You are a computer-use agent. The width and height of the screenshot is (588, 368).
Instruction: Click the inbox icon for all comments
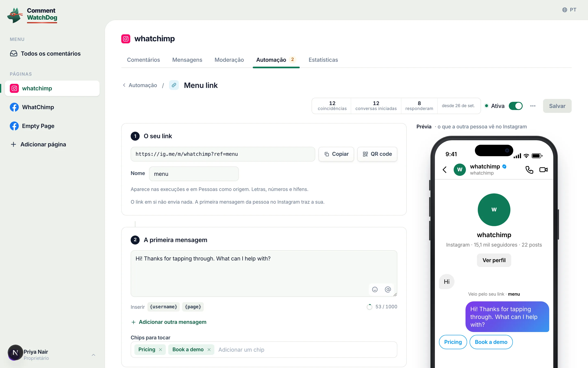(14, 54)
